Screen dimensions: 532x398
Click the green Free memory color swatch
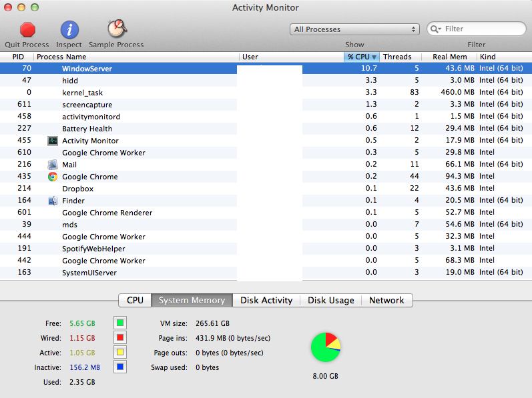click(x=120, y=323)
